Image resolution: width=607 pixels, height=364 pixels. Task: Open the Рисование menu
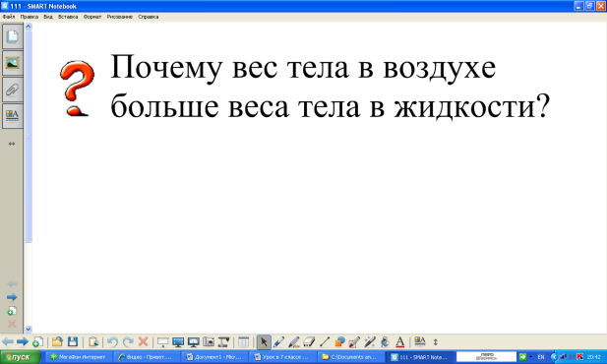[120, 17]
